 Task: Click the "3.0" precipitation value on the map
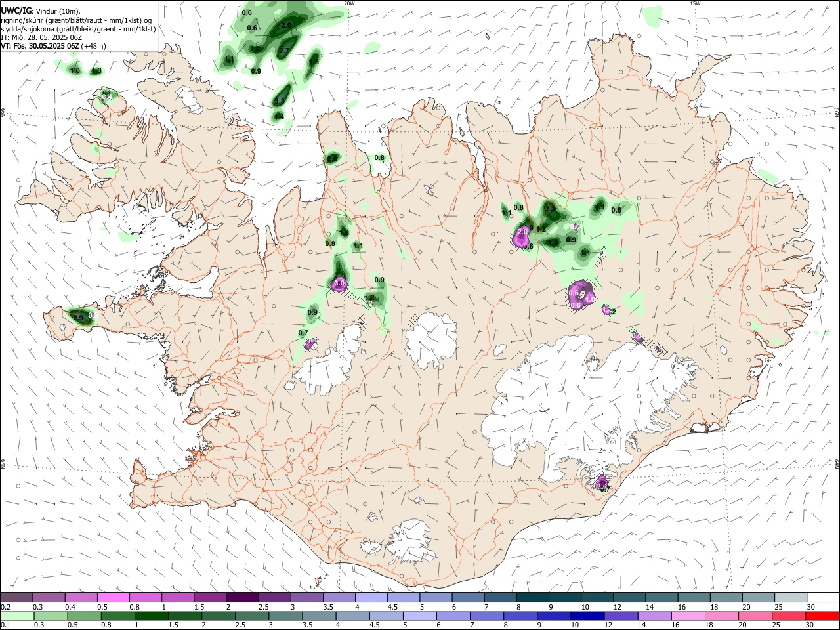(x=339, y=284)
